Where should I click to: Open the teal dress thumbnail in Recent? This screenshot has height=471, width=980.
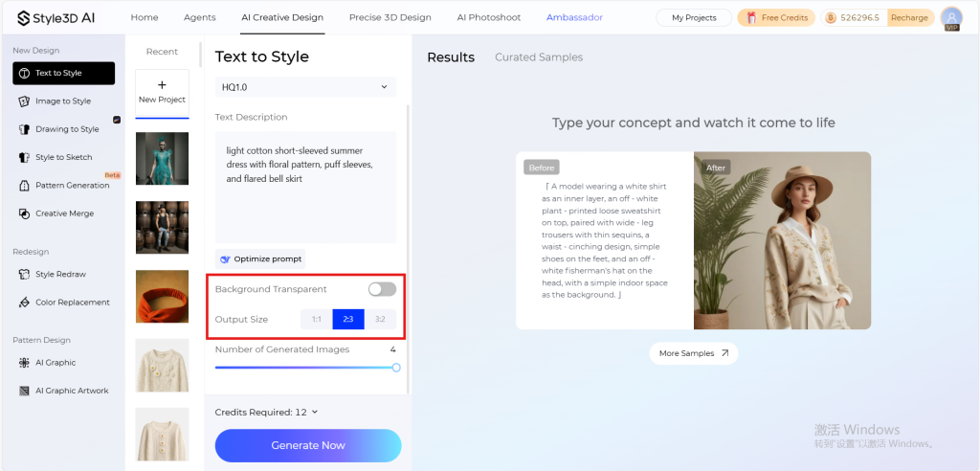162,158
